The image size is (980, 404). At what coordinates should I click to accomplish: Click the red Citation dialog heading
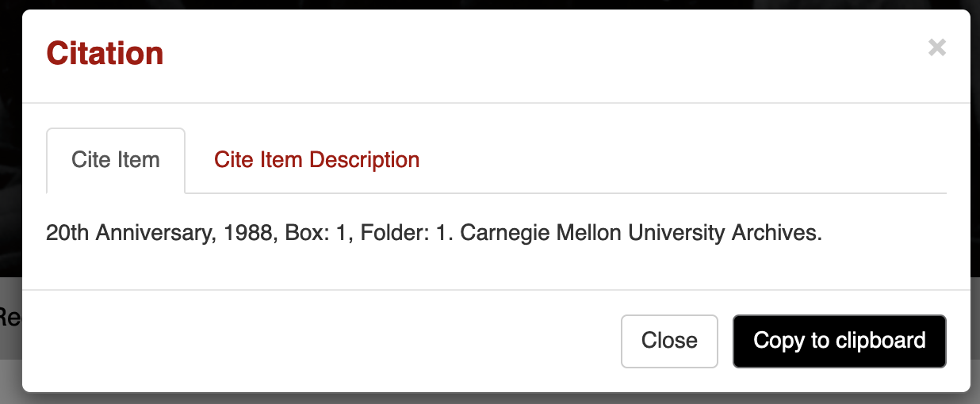coord(105,54)
